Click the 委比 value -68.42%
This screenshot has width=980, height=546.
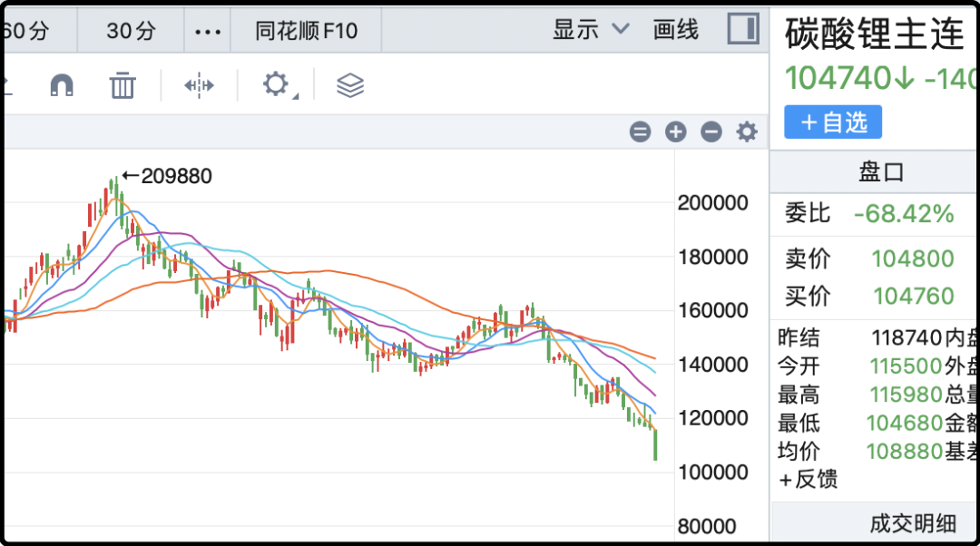(x=904, y=214)
